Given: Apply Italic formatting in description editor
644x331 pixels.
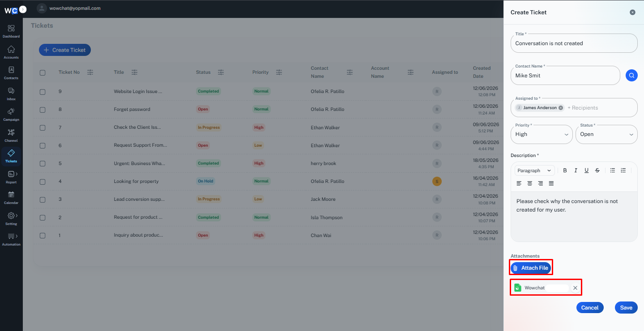Looking at the screenshot, I should (576, 170).
